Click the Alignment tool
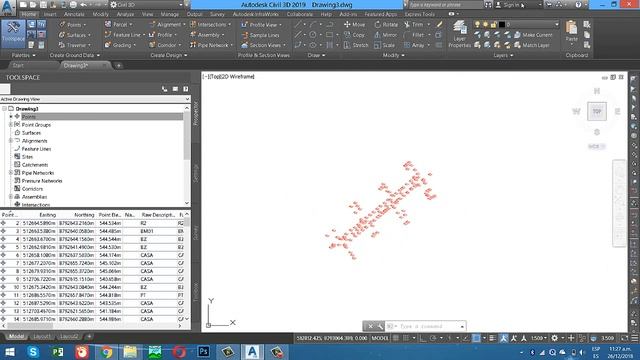This screenshot has width=640, height=360. pyautogui.click(x=166, y=24)
